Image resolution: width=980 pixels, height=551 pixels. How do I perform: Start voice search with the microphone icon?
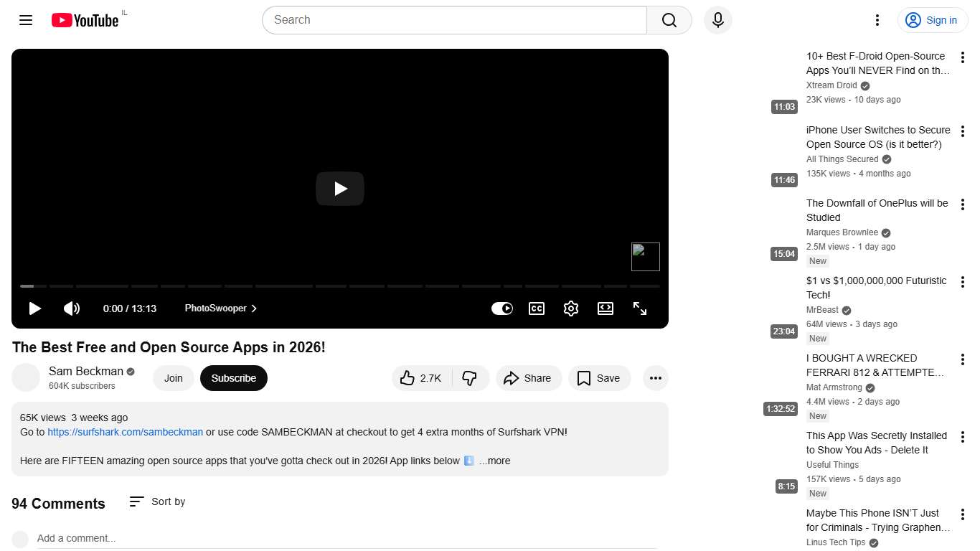(717, 20)
